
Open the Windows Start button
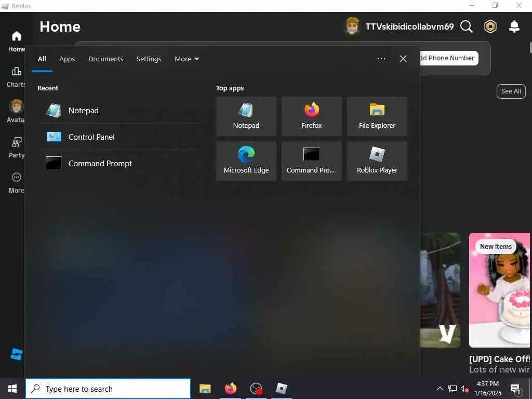point(12,389)
